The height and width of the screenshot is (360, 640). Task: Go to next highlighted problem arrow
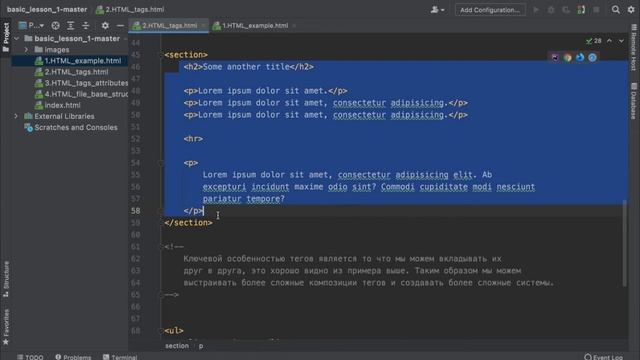point(621,41)
